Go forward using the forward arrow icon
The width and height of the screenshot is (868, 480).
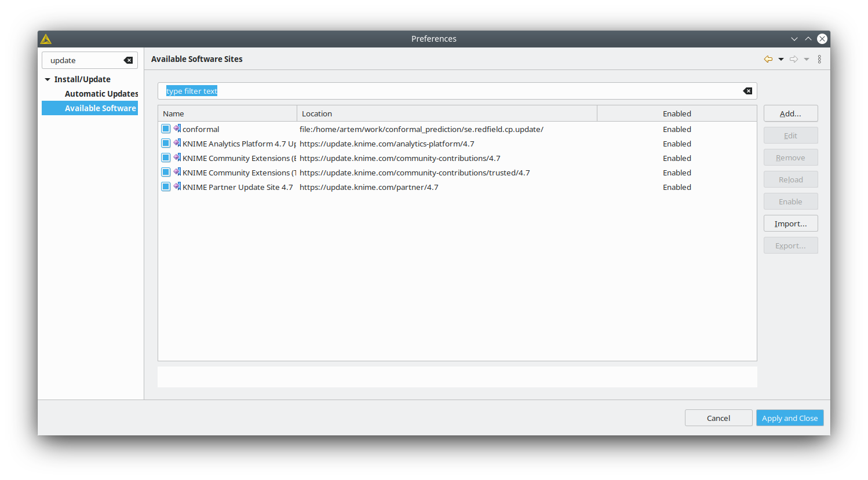tap(794, 59)
